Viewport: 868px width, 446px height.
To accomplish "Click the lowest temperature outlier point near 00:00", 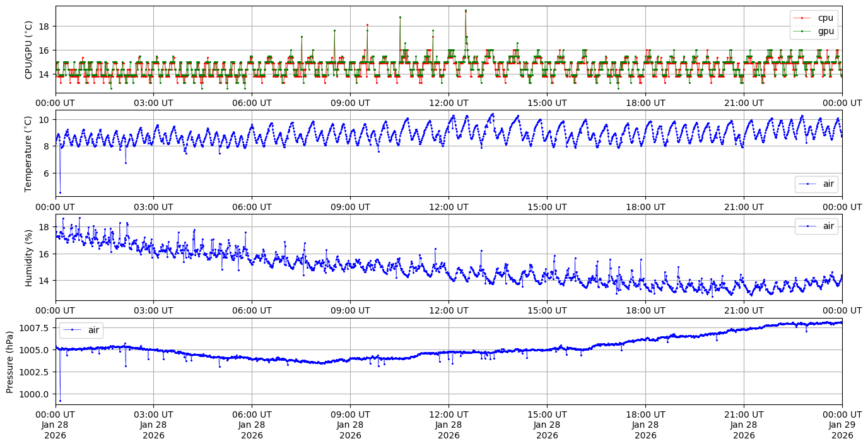I will (60, 192).
